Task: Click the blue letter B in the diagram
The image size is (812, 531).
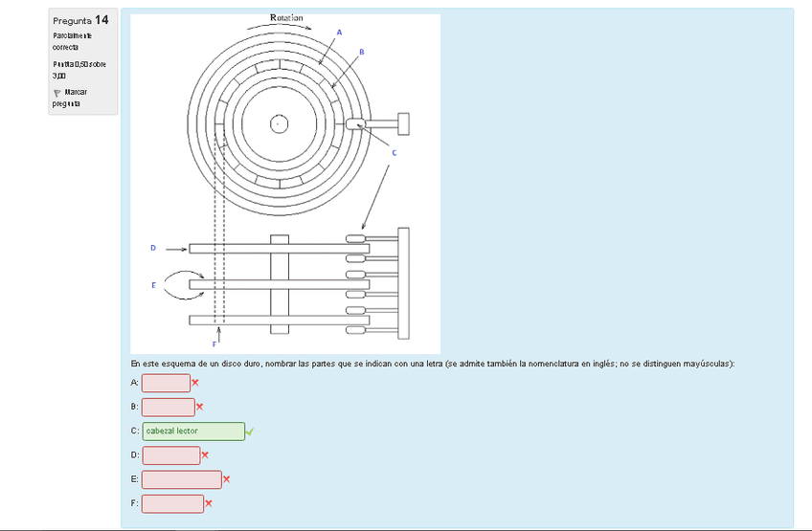Action: pos(361,51)
